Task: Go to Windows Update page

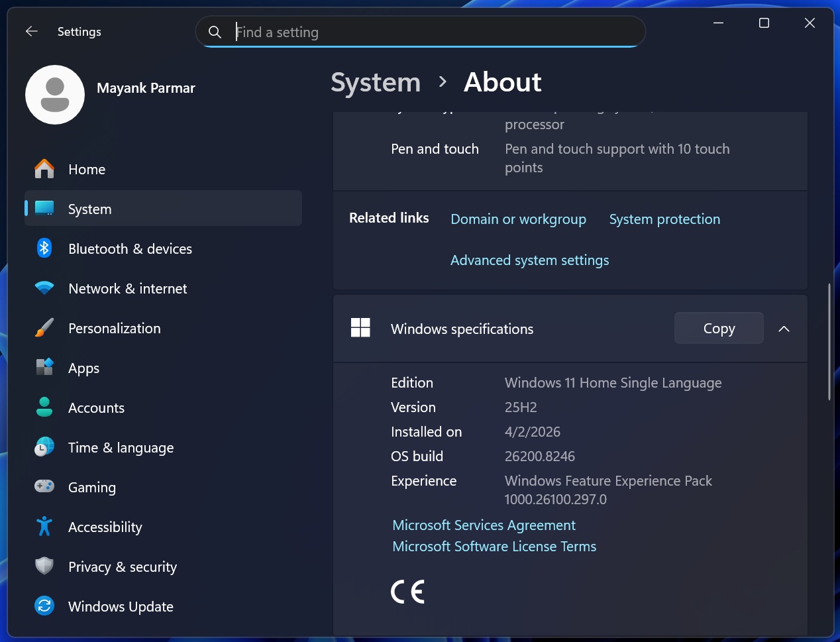Action: pos(163,606)
